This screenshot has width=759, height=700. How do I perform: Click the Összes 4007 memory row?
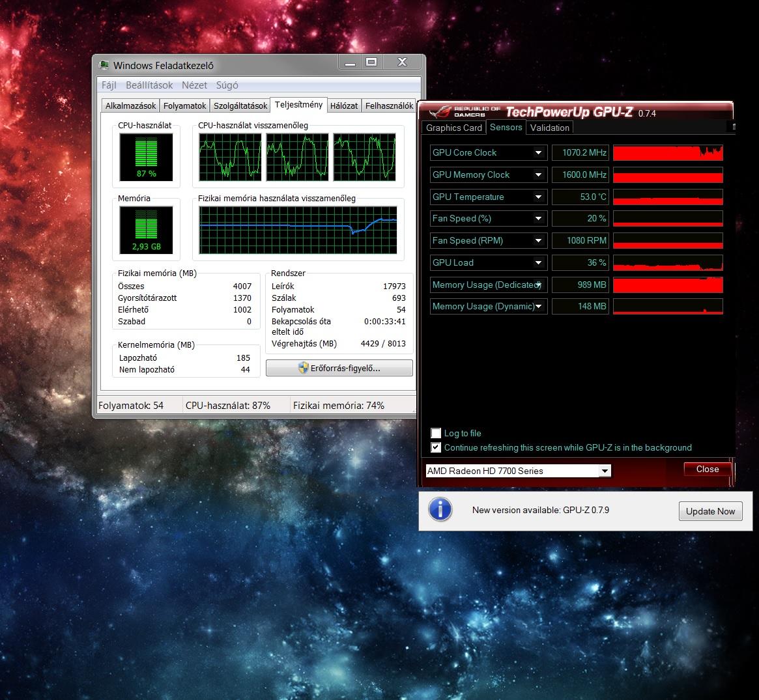point(184,286)
